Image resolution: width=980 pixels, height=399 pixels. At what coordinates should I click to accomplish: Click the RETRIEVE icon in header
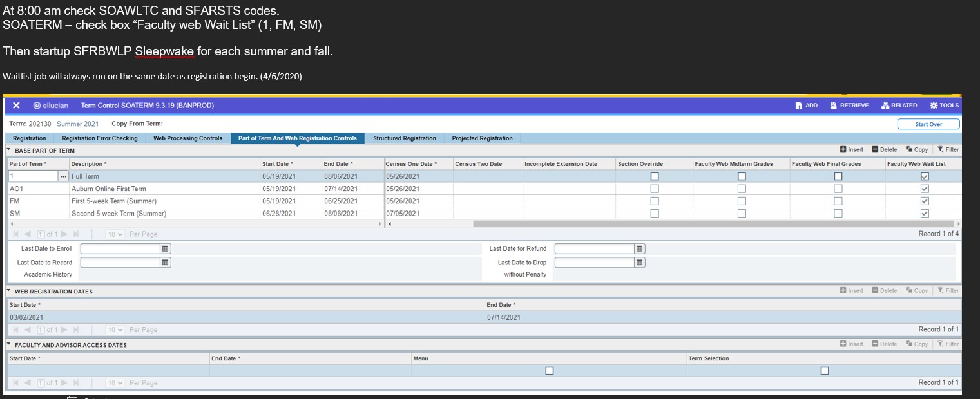pyautogui.click(x=833, y=106)
